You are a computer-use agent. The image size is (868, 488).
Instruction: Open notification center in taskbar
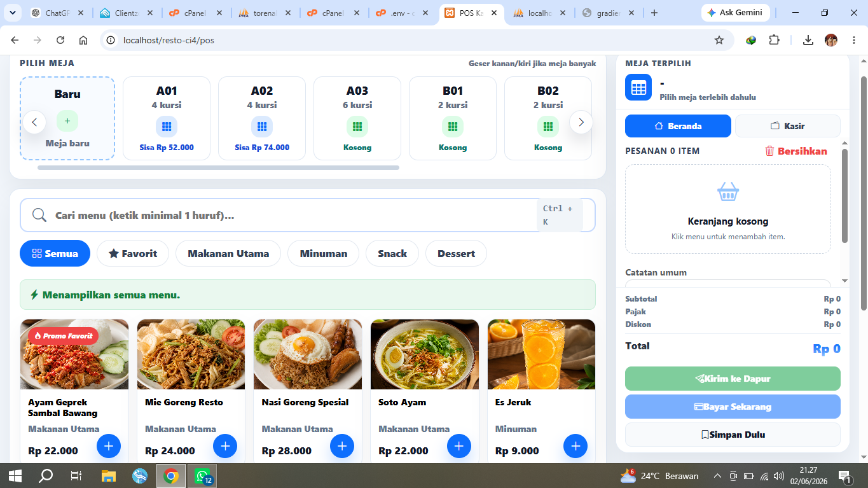845,475
